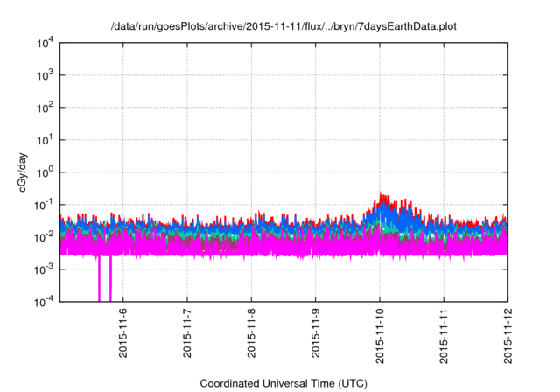The height and width of the screenshot is (392, 560).
Task: Click the 10^2 y-axis tick label
Action: pyautogui.click(x=45, y=108)
